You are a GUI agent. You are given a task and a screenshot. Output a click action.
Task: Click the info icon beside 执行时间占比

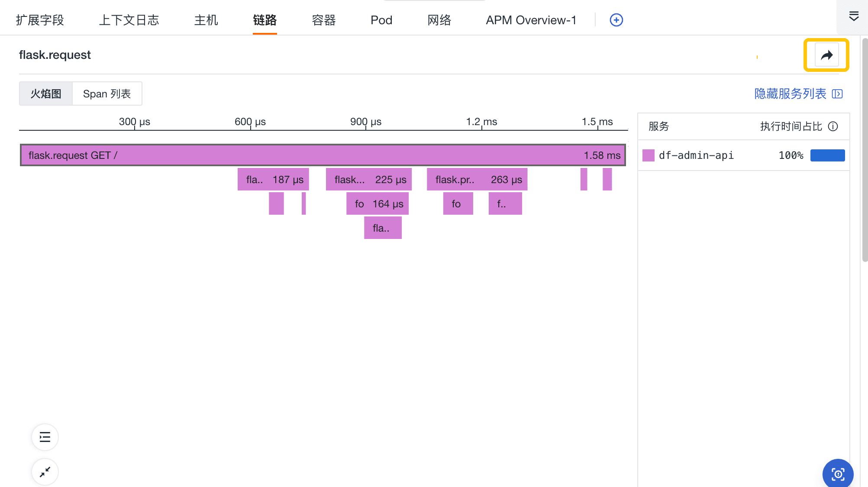pos(833,126)
